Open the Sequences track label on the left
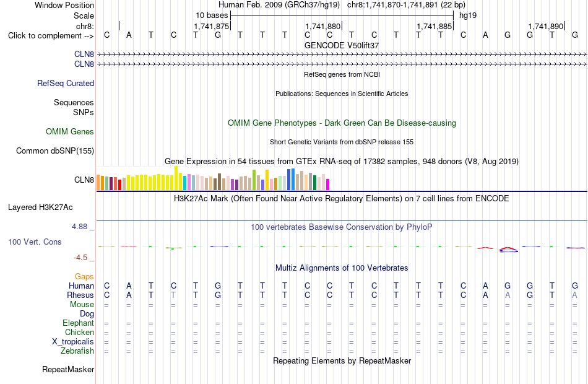 tap(74, 102)
